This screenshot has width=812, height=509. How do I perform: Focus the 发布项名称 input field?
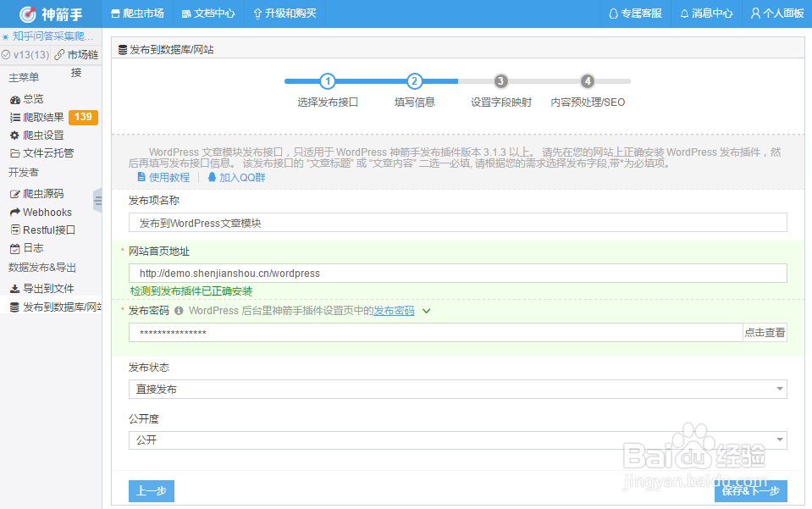coord(458,223)
